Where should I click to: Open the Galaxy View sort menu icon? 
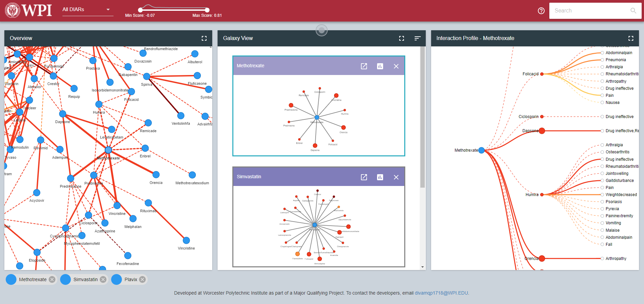click(417, 38)
